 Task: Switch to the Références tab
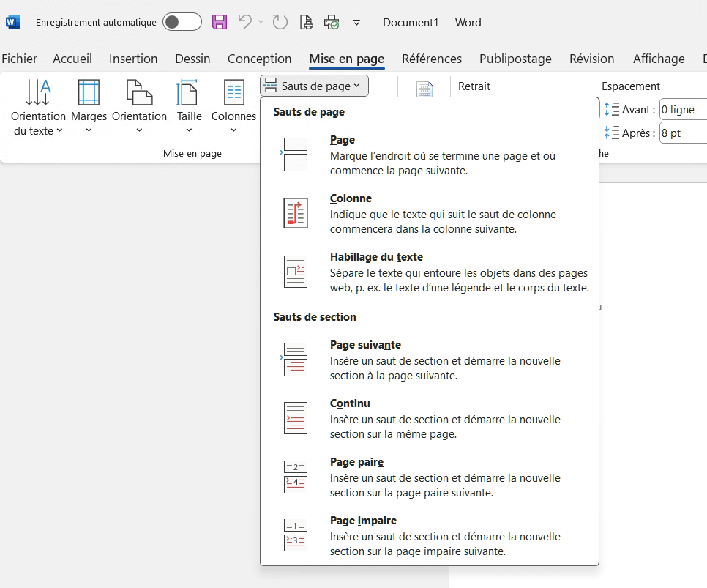coord(432,59)
